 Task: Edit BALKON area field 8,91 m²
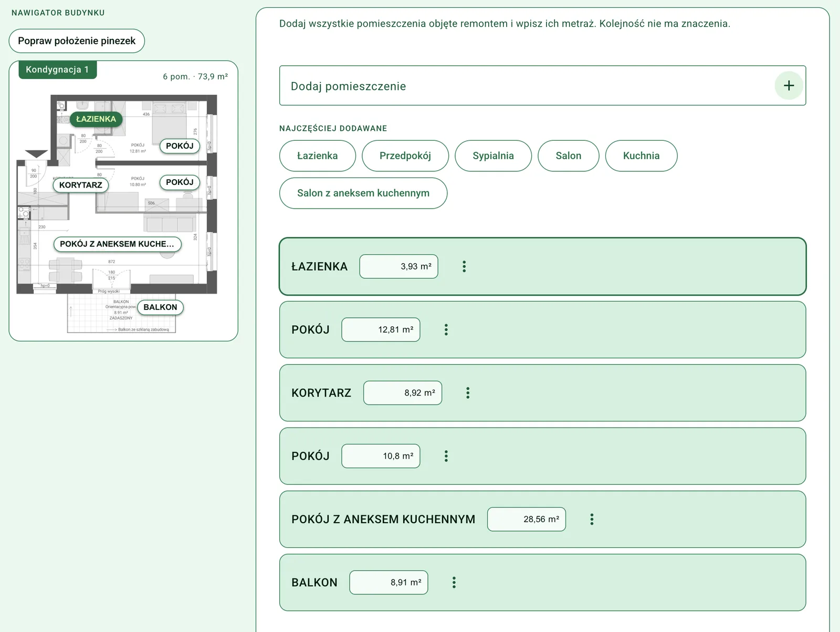pos(388,583)
